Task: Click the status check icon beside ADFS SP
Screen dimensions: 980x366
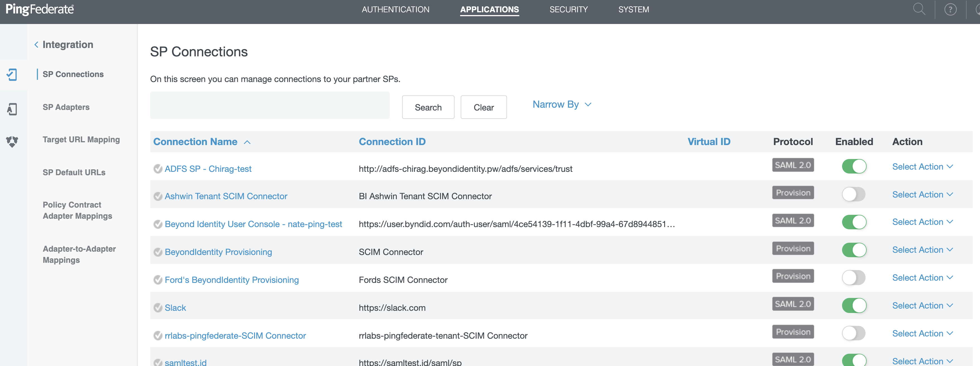Action: point(158,169)
